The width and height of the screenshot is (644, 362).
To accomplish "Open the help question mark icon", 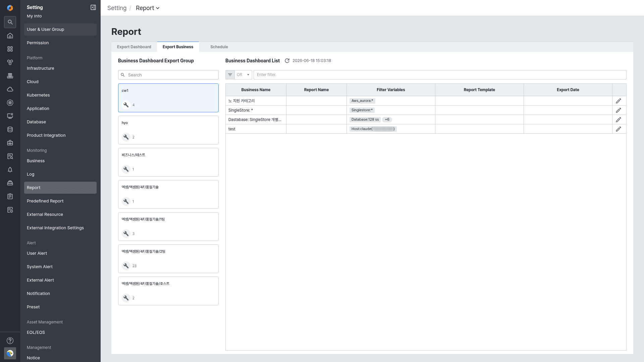I will point(10,341).
